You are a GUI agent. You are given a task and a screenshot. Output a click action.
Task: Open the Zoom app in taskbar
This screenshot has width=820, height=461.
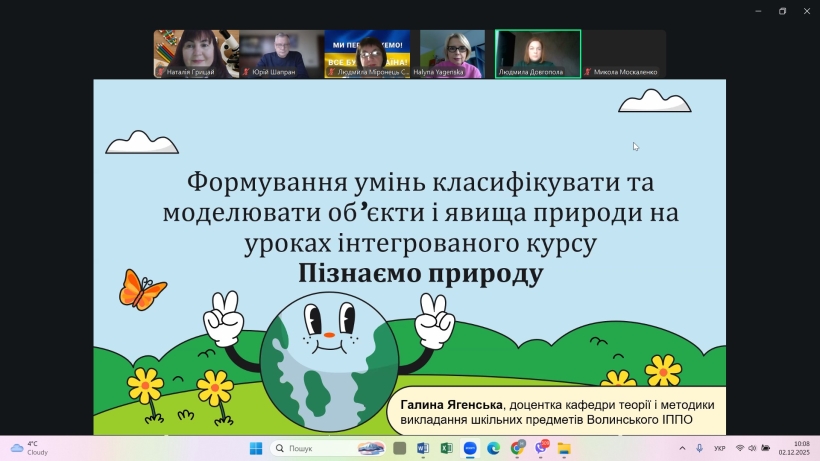470,448
